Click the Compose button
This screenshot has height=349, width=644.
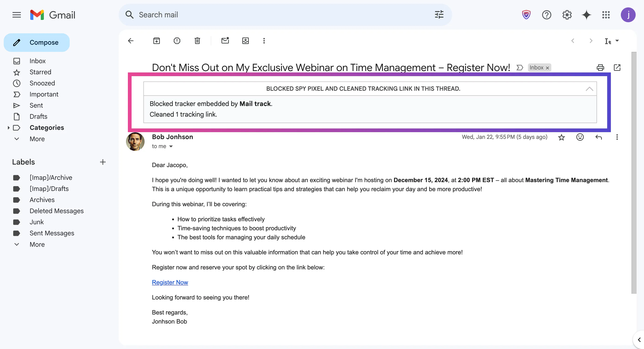[37, 43]
